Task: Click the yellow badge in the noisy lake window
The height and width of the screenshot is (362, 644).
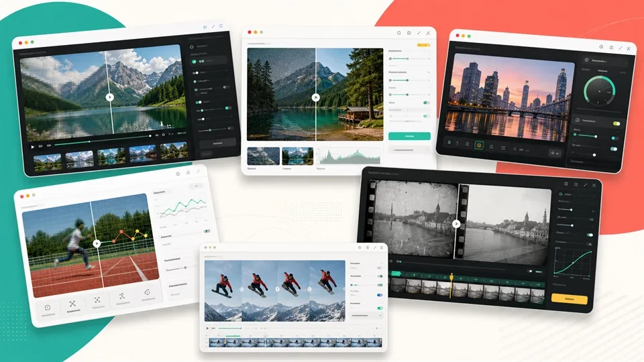Action: click(x=423, y=45)
